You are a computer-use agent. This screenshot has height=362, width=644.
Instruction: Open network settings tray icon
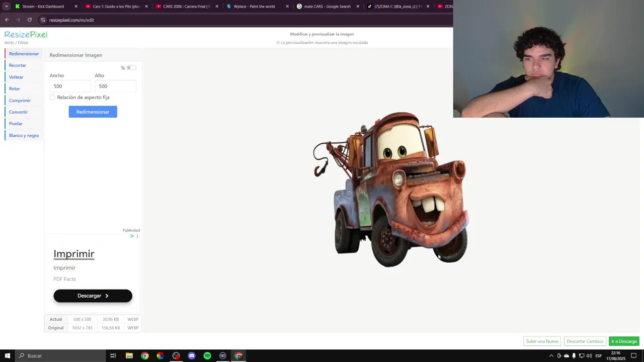[x=582, y=355]
